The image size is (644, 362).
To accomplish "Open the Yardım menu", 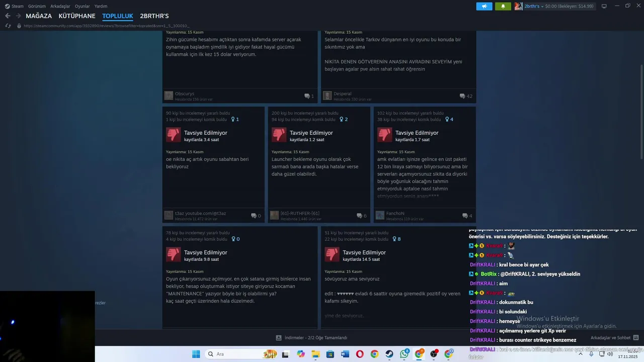I will pos(101,6).
